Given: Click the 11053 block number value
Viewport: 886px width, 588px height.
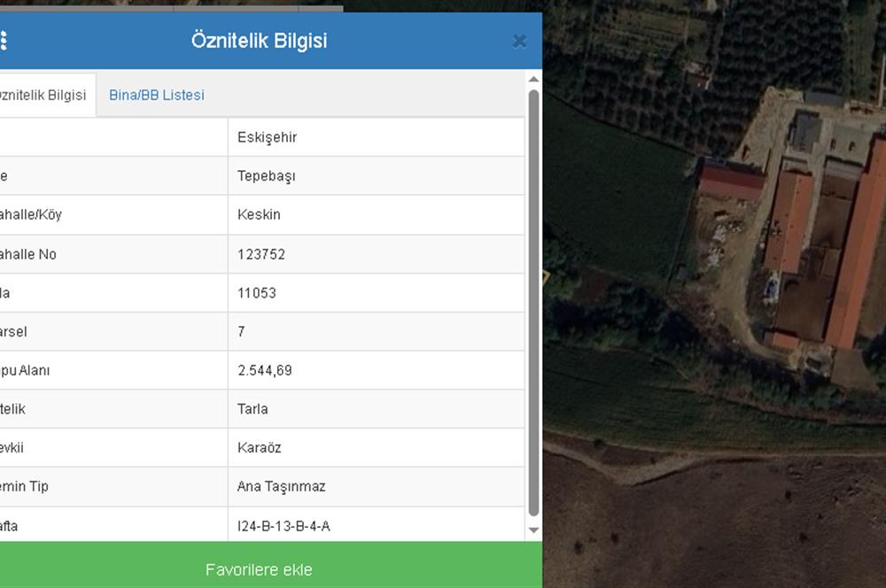Looking at the screenshot, I should tap(257, 293).
